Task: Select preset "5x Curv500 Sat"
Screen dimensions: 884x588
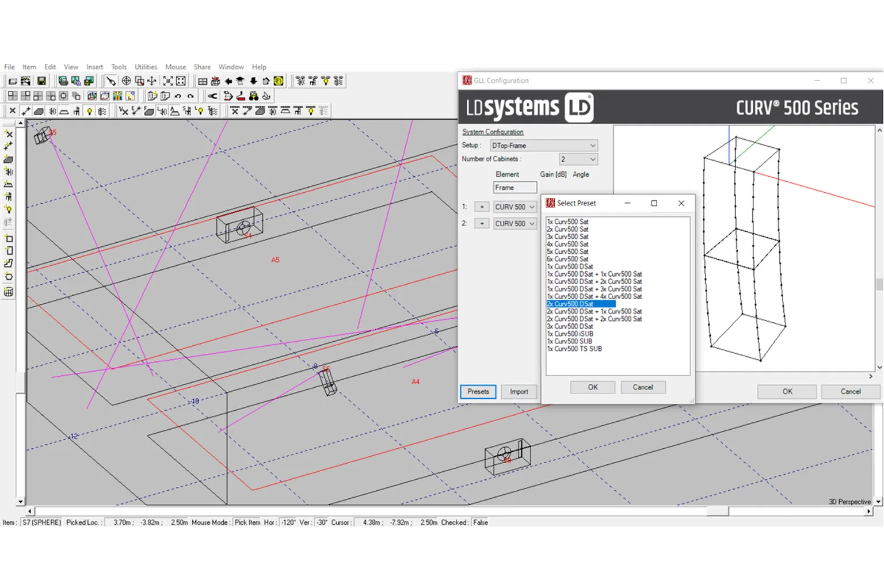Action: [x=567, y=251]
